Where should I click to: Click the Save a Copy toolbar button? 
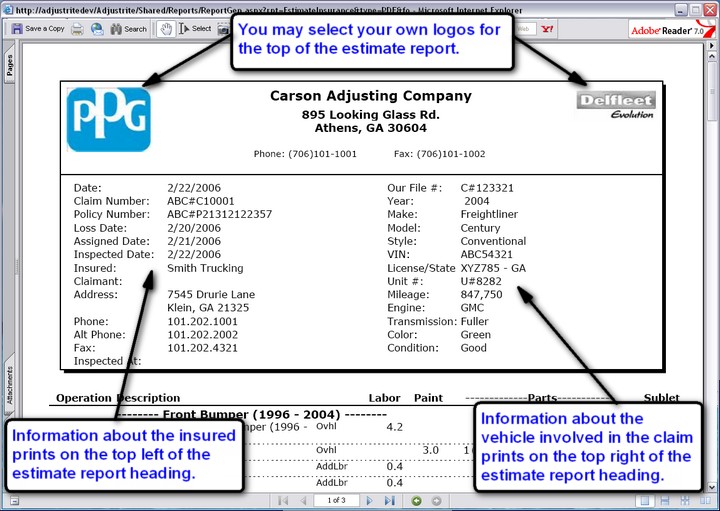coord(38,28)
